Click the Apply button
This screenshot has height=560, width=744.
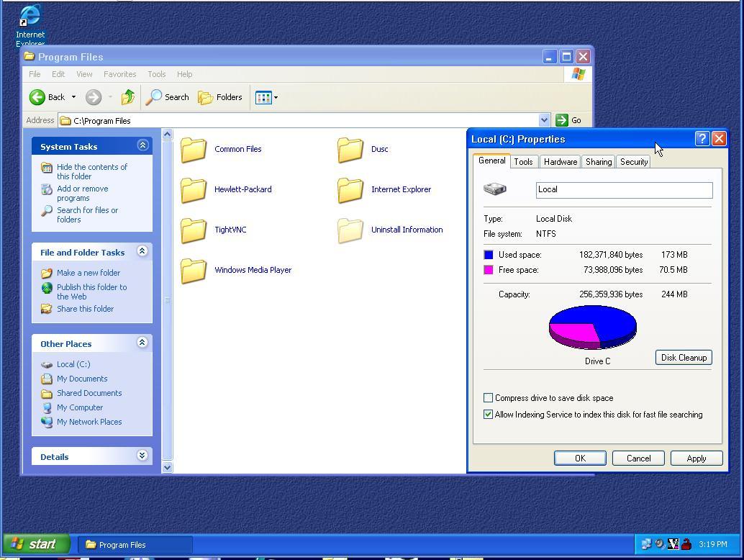coord(697,459)
